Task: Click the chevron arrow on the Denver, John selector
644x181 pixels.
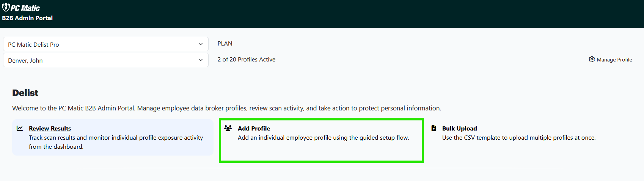Action: (x=201, y=60)
